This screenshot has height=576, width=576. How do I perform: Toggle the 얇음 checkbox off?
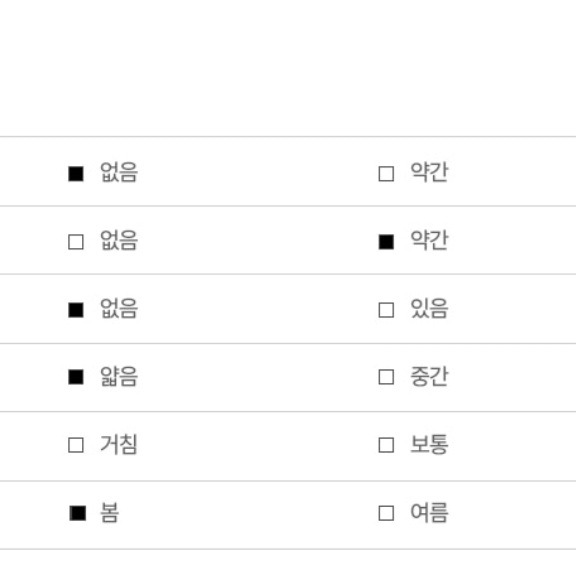(76, 377)
